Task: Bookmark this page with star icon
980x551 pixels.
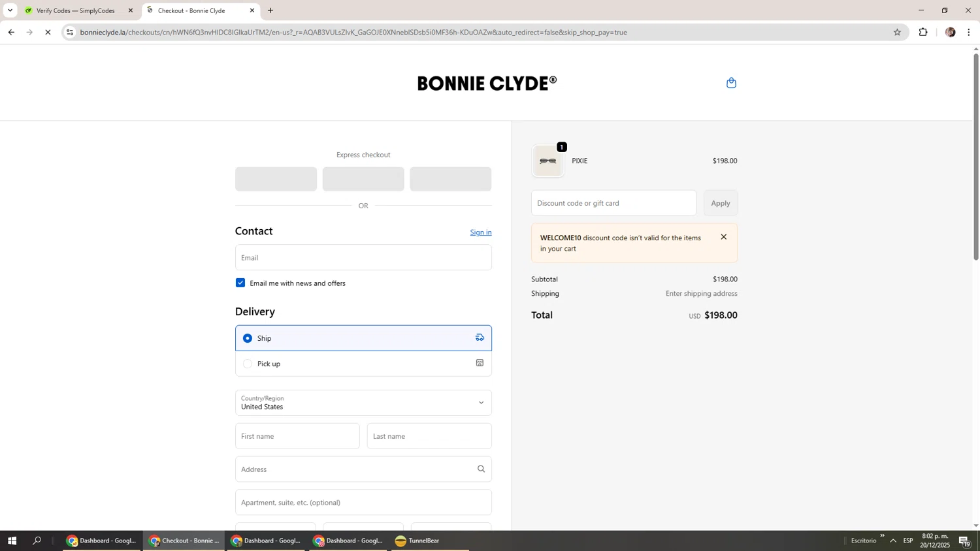Action: coord(897,32)
